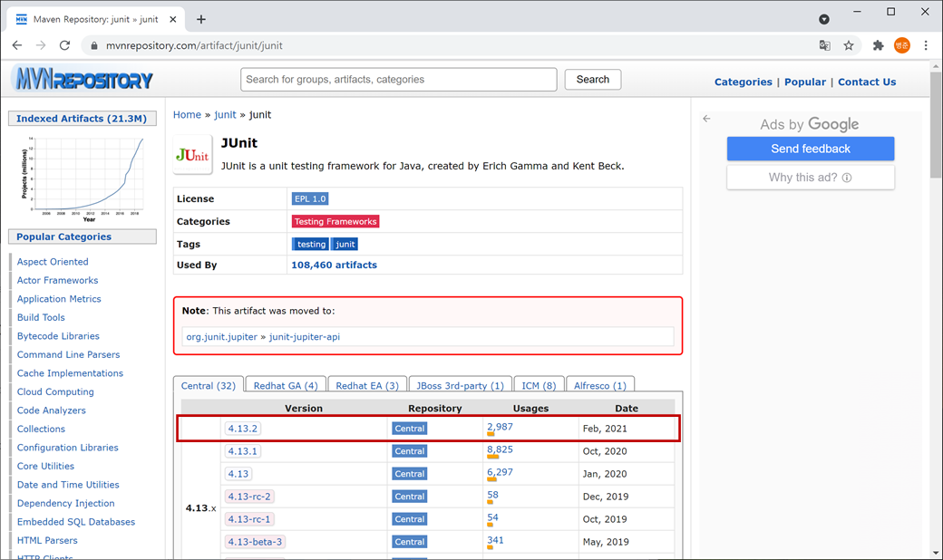Image resolution: width=943 pixels, height=560 pixels.
Task: Open version 4.13 link
Action: [238, 474]
